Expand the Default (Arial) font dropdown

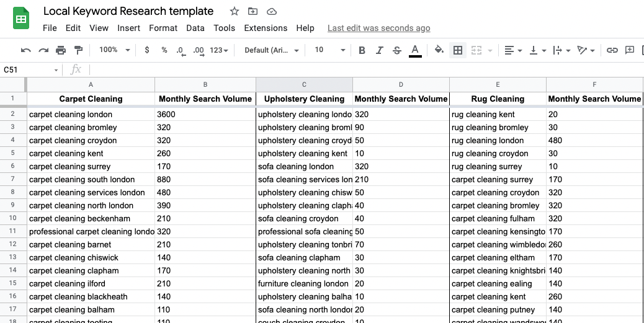point(272,50)
